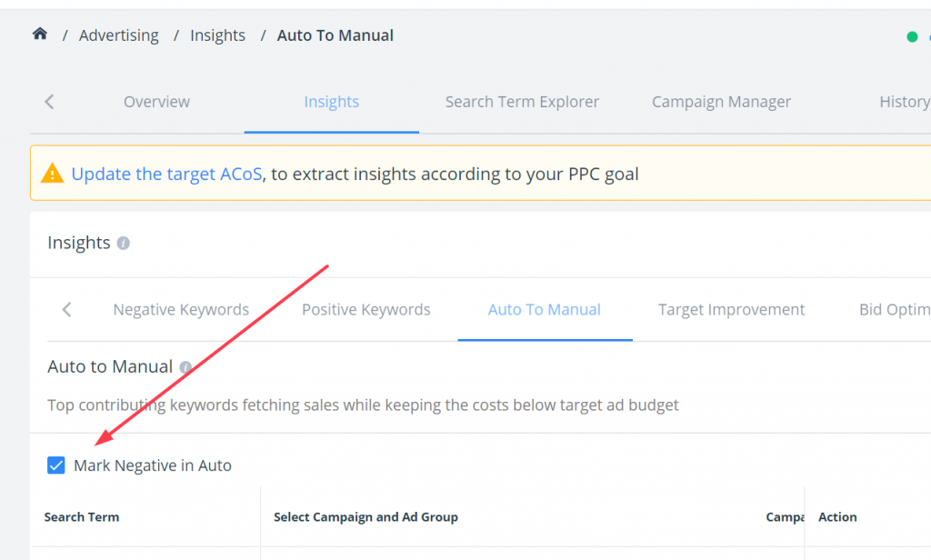Click the green status dot indicator
This screenshot has height=560, width=931.
point(912,37)
